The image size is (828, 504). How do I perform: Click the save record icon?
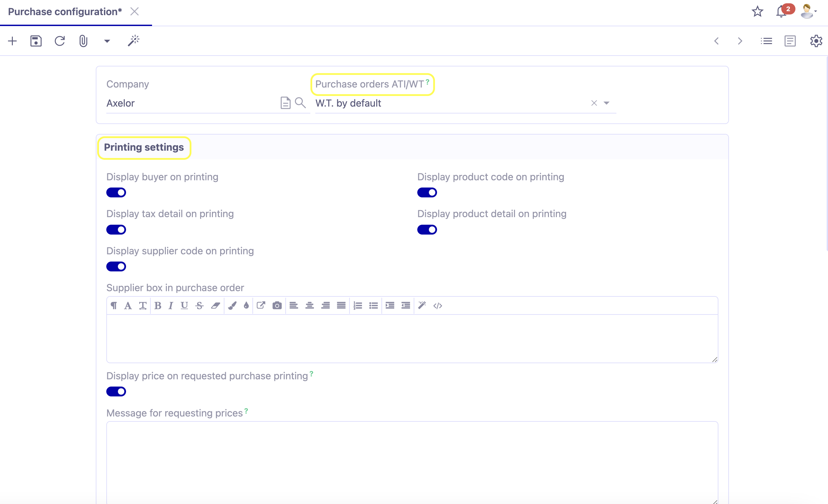(36, 41)
